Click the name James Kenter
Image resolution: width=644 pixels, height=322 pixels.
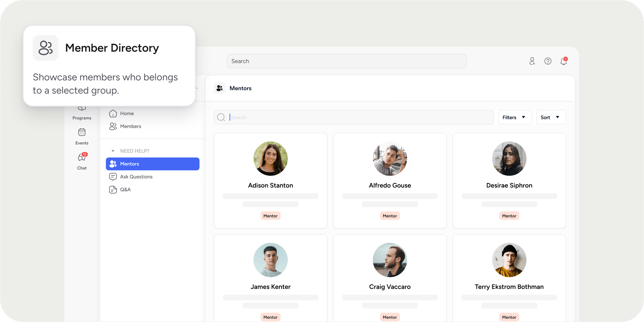[x=271, y=287]
